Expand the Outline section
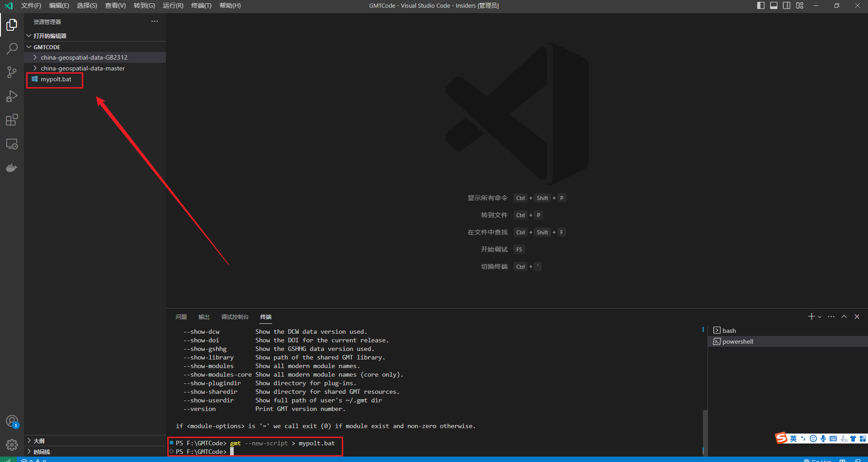 click(x=95, y=441)
